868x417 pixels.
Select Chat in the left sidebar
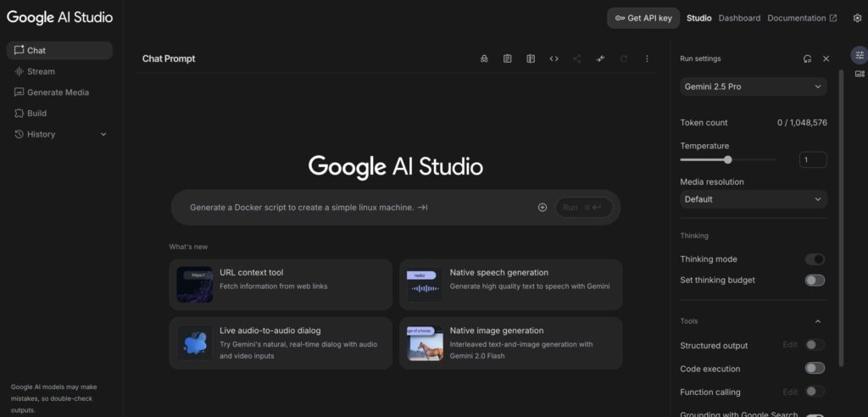click(60, 50)
